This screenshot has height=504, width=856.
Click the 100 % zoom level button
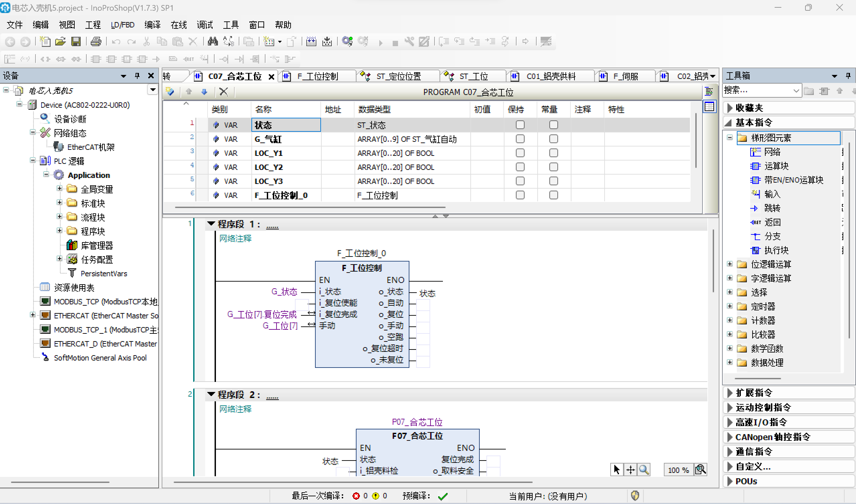click(x=678, y=470)
